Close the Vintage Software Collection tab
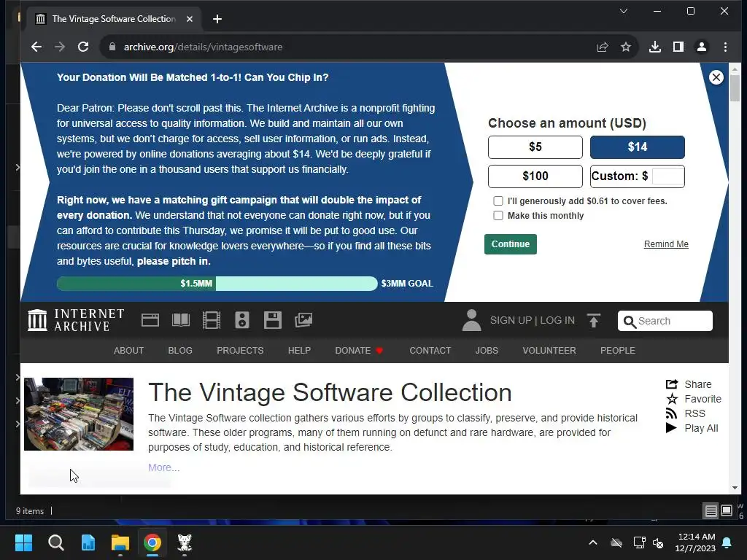Viewport: 747px width, 560px height. 190,19
